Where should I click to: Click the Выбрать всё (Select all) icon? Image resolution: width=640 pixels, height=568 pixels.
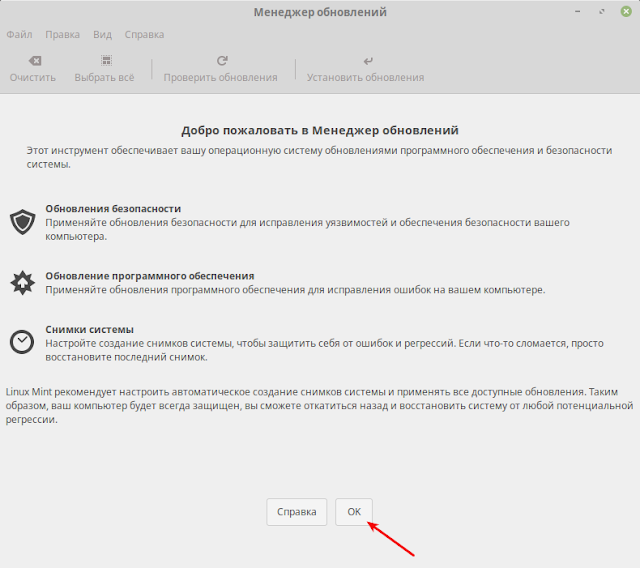click(x=106, y=61)
